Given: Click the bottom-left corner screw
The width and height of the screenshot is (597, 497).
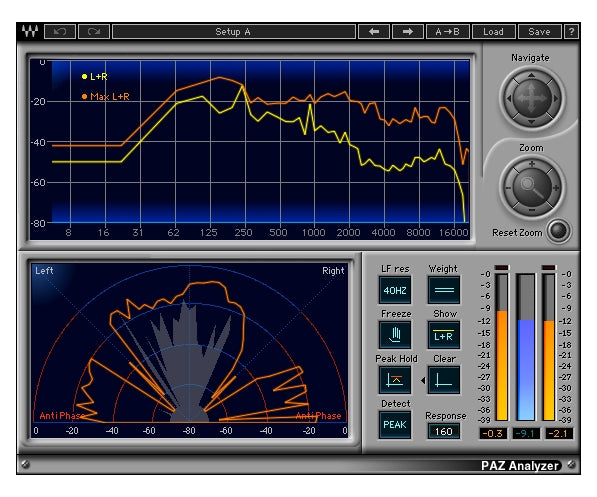Looking at the screenshot, I should (26, 464).
